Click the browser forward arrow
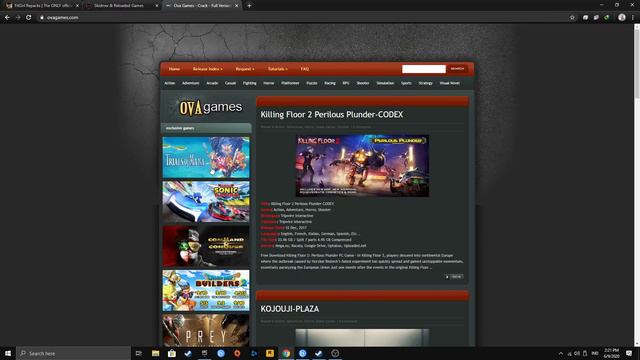Viewport: 640px width, 360px height. (18, 18)
